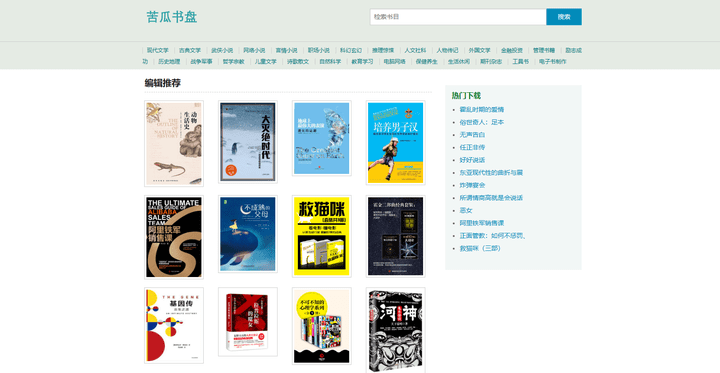This screenshot has height=373, width=720.
Task: Browse the 职场小说 category
Action: (319, 51)
